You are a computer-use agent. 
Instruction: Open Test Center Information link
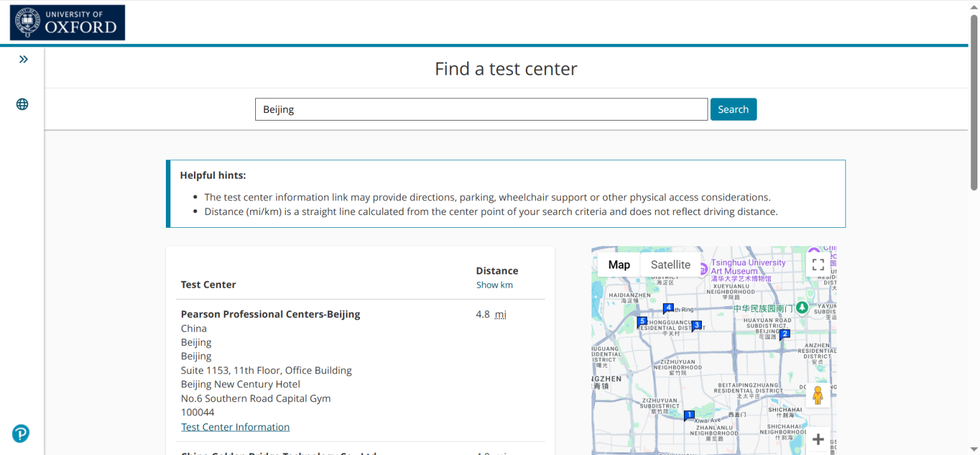coord(235,427)
